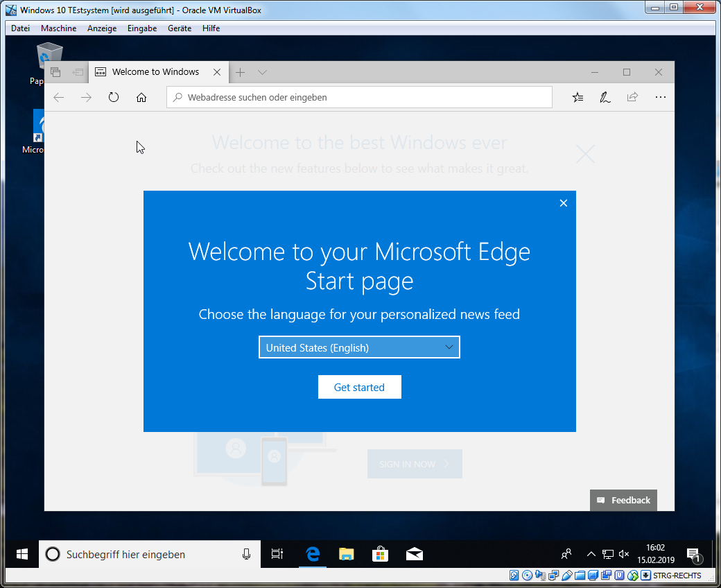Open Mail app from taskbar
Screen dimensions: 721x588
tap(415, 554)
